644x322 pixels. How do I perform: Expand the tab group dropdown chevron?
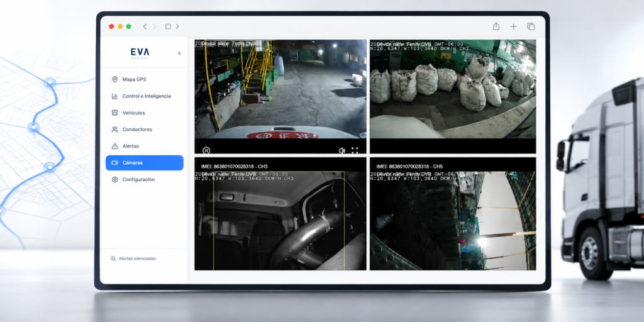coord(177,26)
